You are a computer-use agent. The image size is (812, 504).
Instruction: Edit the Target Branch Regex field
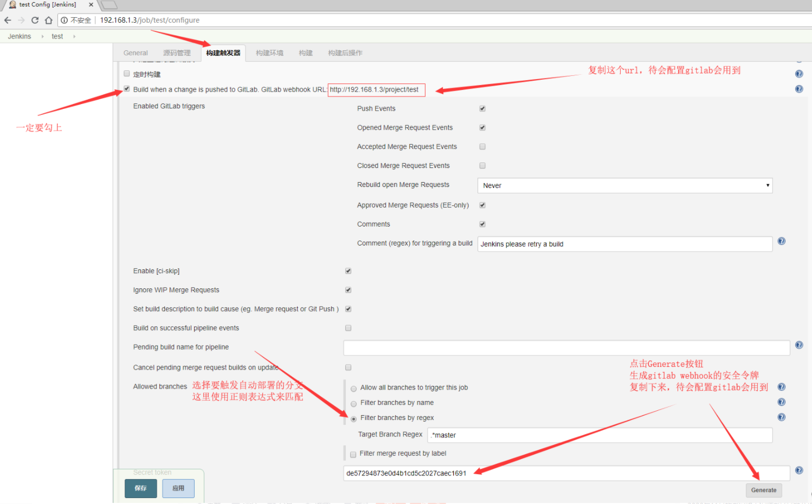click(x=600, y=435)
